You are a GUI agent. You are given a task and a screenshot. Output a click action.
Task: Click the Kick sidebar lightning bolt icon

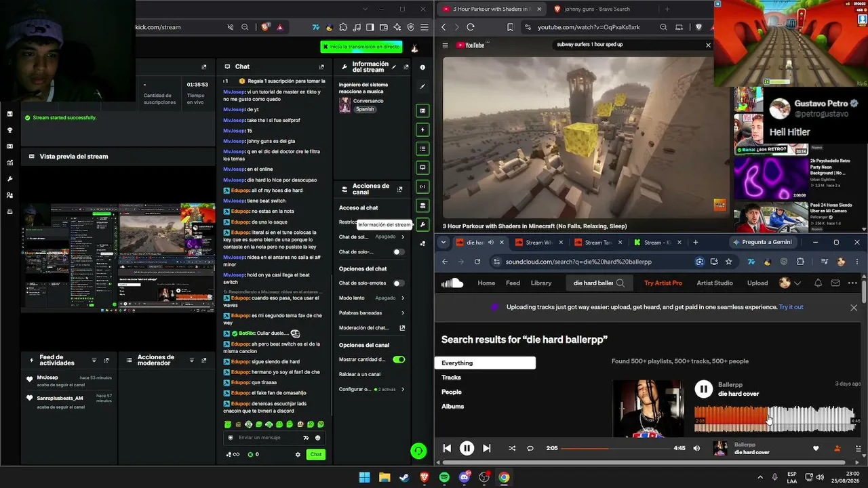[422, 129]
